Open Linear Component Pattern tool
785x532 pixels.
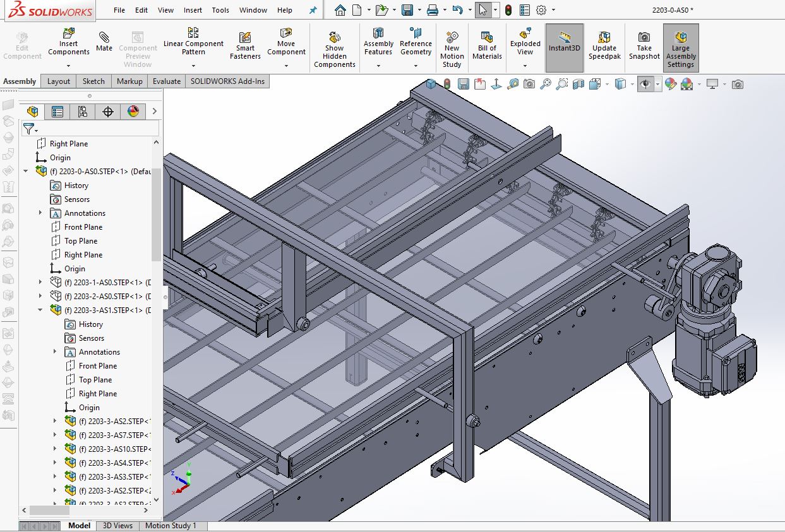pyautogui.click(x=193, y=42)
